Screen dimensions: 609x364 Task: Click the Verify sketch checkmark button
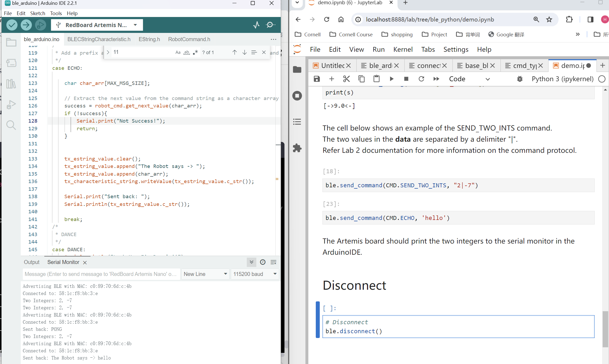point(12,25)
